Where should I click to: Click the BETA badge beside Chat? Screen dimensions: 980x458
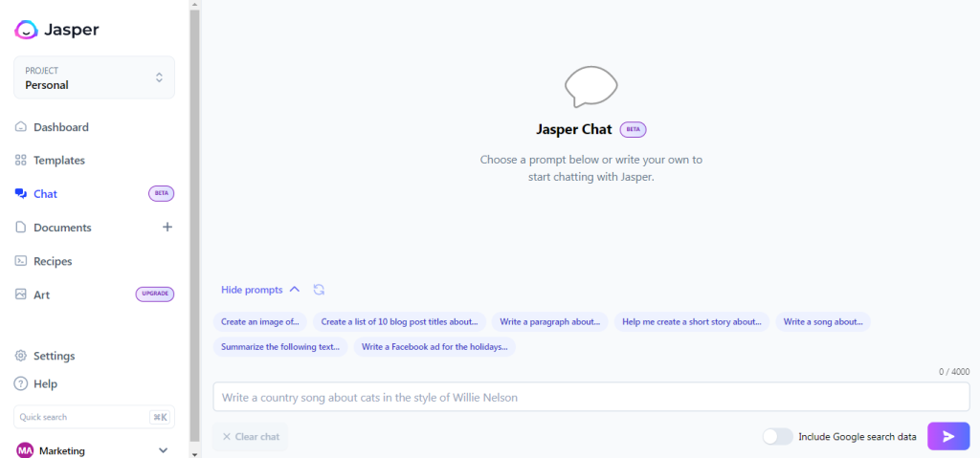tap(161, 194)
